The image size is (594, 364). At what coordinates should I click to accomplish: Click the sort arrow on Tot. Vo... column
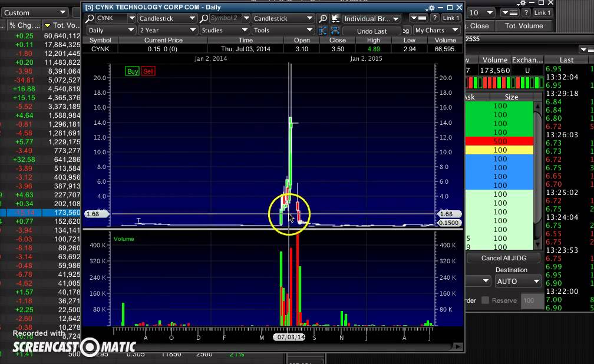(x=47, y=25)
